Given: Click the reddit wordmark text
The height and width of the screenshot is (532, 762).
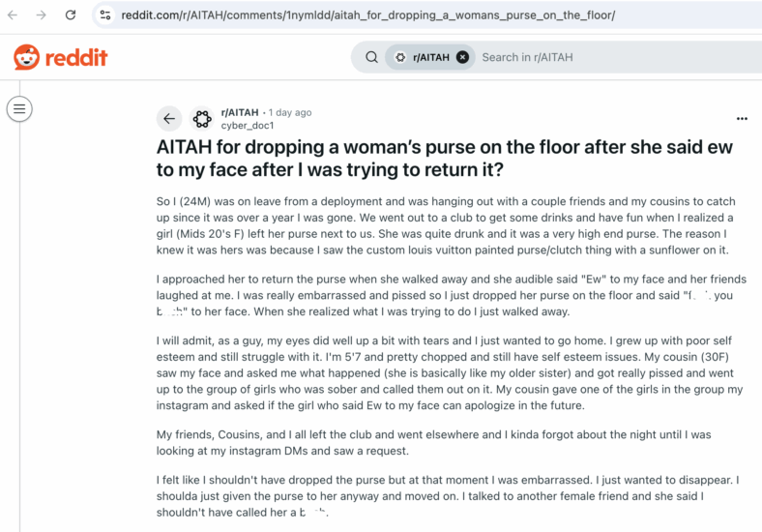Looking at the screenshot, I should pyautogui.click(x=76, y=57).
